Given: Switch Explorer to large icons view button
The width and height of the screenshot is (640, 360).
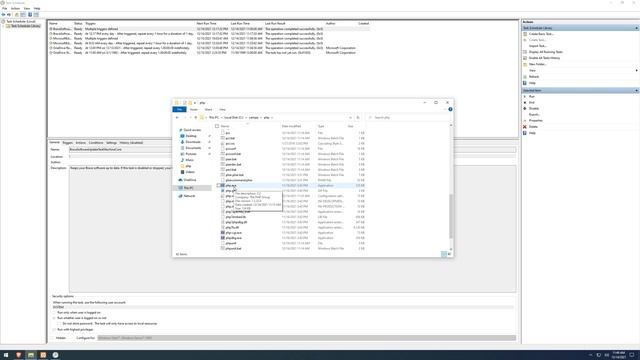Looking at the screenshot, I should [x=449, y=254].
